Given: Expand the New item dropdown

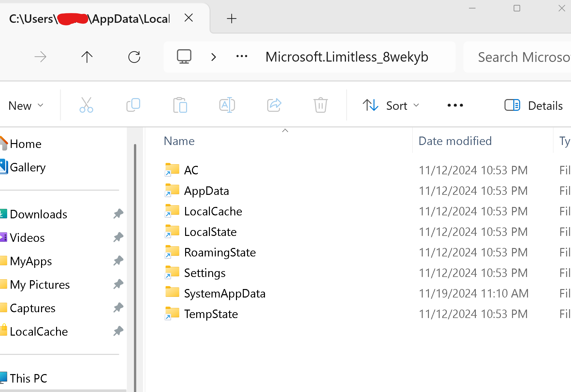Looking at the screenshot, I should [x=26, y=106].
